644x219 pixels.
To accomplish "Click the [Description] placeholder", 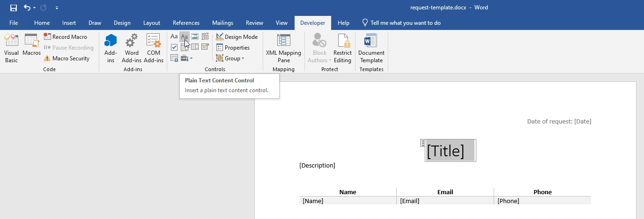I will (x=318, y=165).
